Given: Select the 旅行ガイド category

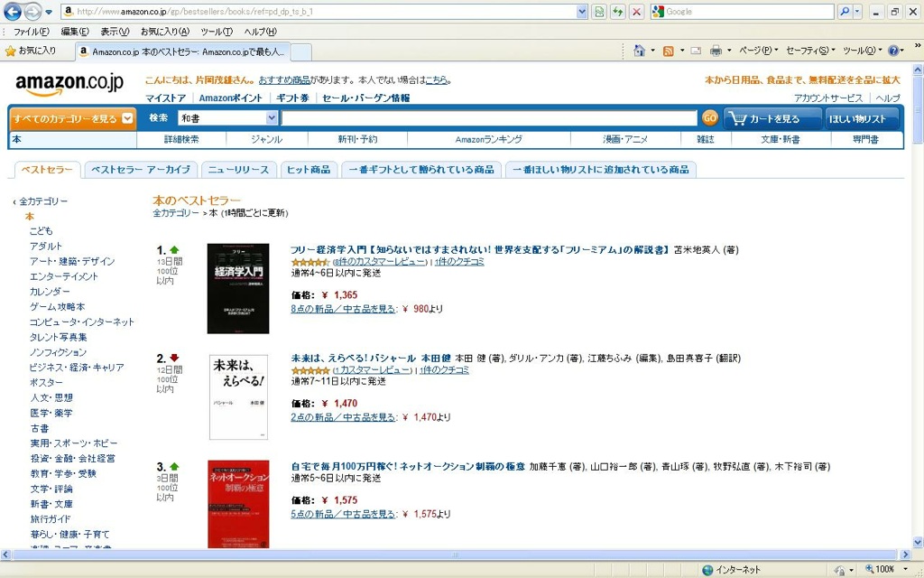Looking at the screenshot, I should [x=51, y=519].
